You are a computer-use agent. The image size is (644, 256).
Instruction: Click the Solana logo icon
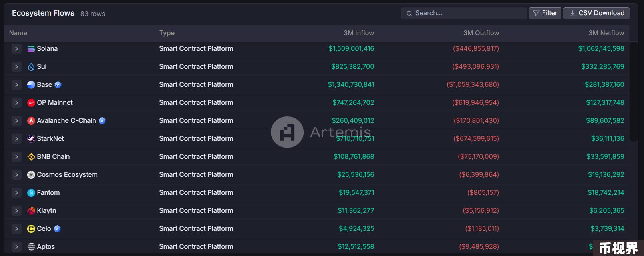pyautogui.click(x=31, y=49)
